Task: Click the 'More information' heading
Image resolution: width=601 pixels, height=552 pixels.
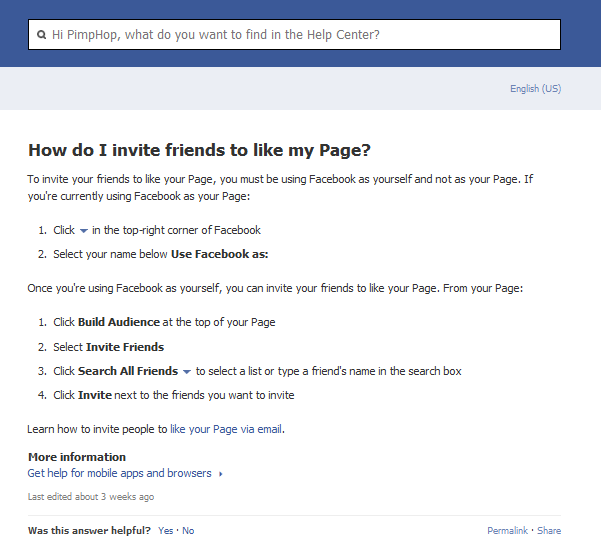Action: pos(77,457)
